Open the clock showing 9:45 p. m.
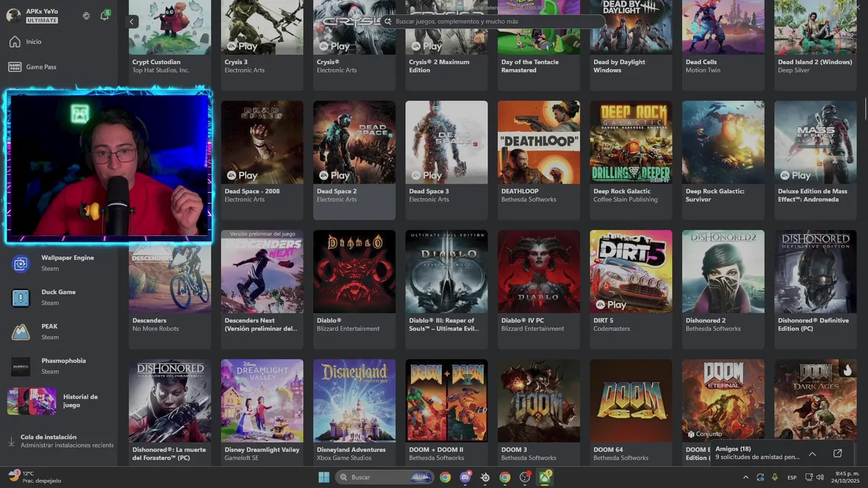Screen dimensions: 868x488 coord(847,477)
